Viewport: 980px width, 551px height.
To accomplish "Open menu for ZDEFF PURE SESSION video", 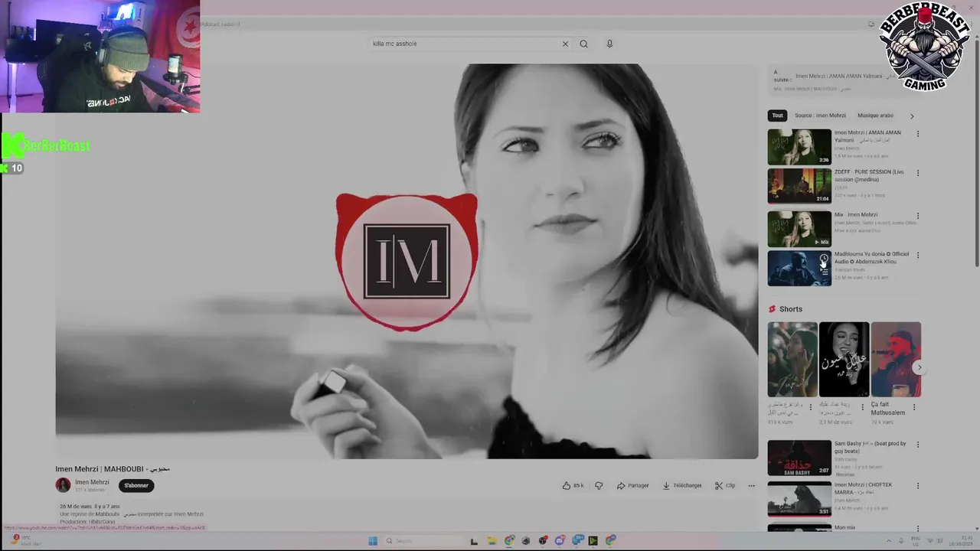I will pos(917,173).
